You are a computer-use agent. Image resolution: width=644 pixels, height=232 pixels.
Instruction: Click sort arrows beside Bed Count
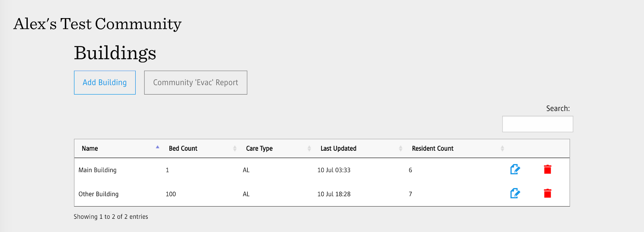[235, 149]
